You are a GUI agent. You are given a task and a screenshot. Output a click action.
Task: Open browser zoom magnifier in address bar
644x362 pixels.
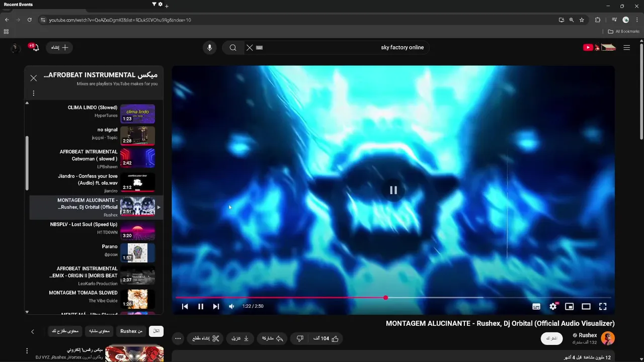(572, 20)
